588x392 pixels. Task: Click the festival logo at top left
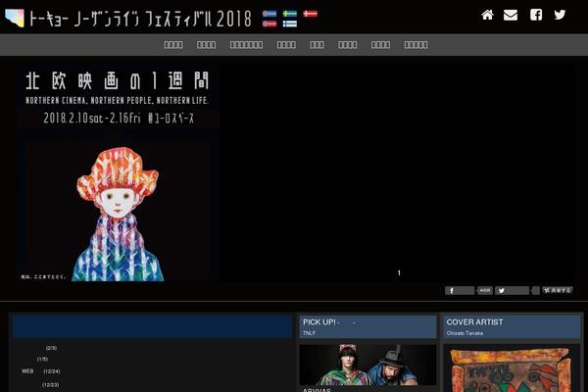15,18
